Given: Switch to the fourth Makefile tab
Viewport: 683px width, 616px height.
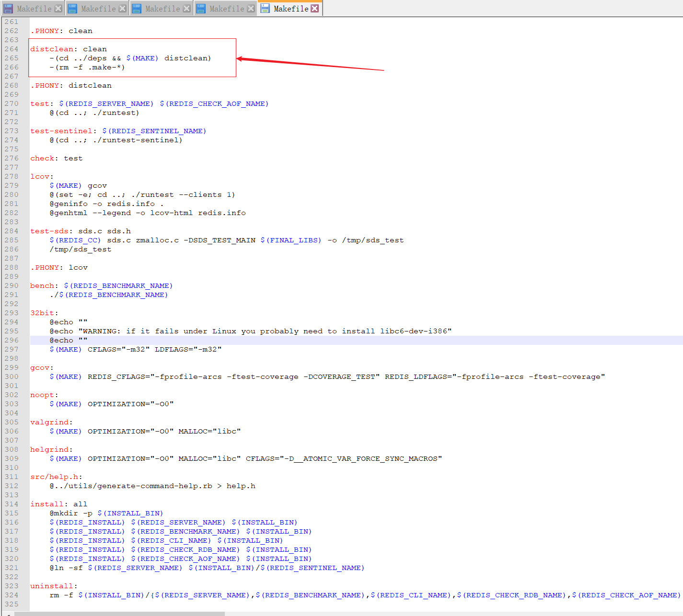Looking at the screenshot, I should coord(225,8).
